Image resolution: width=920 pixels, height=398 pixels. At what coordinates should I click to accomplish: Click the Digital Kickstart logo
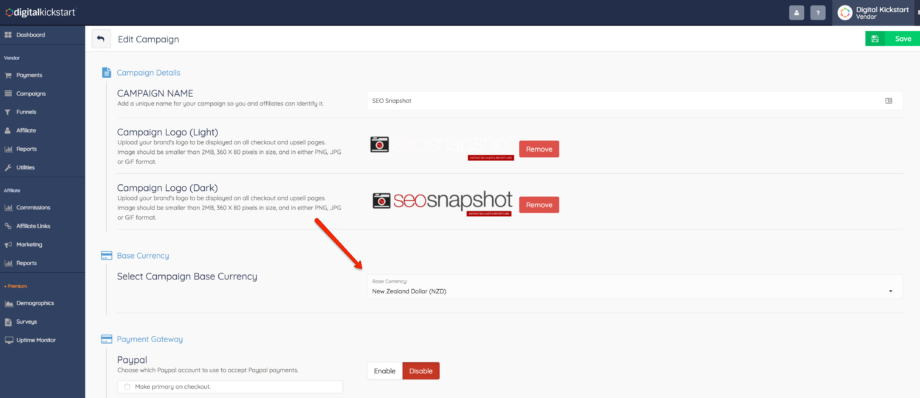(x=40, y=12)
